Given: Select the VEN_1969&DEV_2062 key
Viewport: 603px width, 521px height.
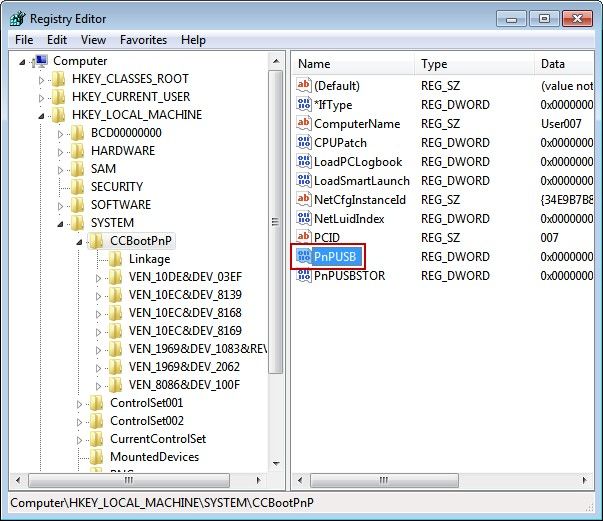Looking at the screenshot, I should tap(184, 367).
